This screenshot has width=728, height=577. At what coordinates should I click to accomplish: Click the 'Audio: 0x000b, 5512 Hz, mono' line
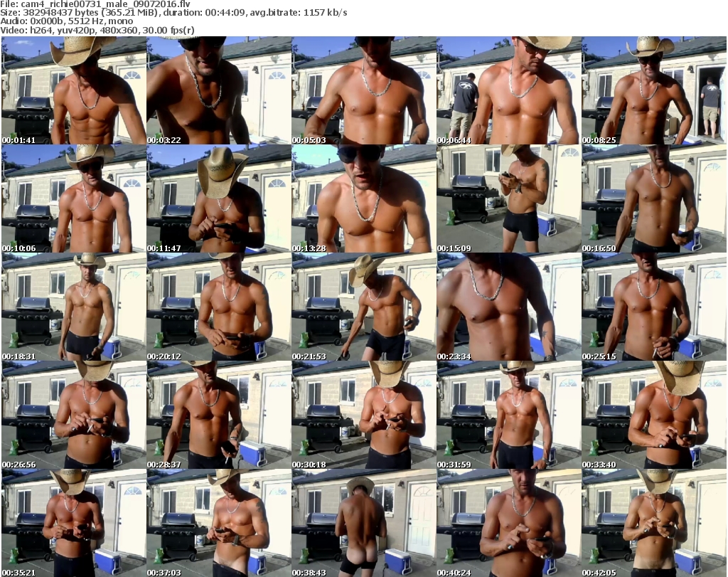point(67,21)
